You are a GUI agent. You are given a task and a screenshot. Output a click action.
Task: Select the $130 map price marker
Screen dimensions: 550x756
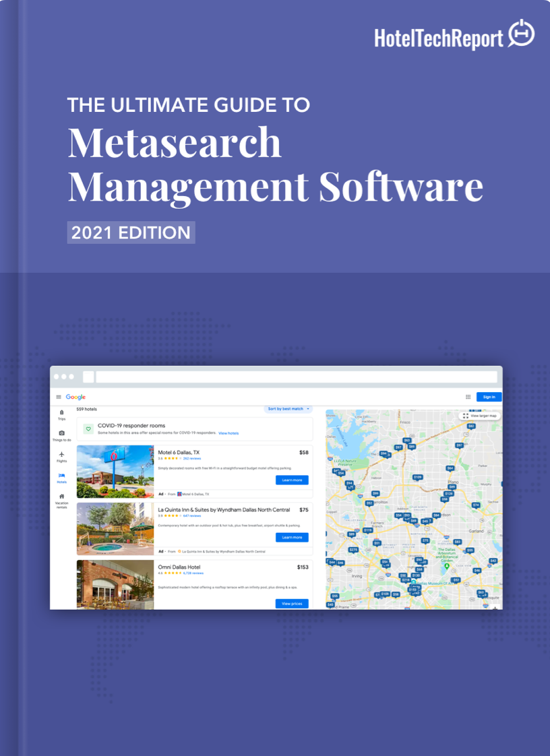pos(416,575)
